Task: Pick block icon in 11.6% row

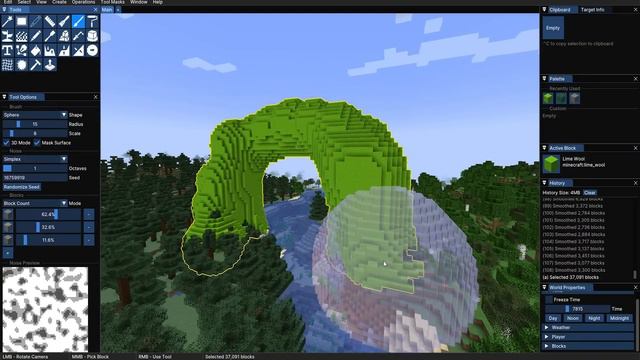Action: click(x=8, y=240)
